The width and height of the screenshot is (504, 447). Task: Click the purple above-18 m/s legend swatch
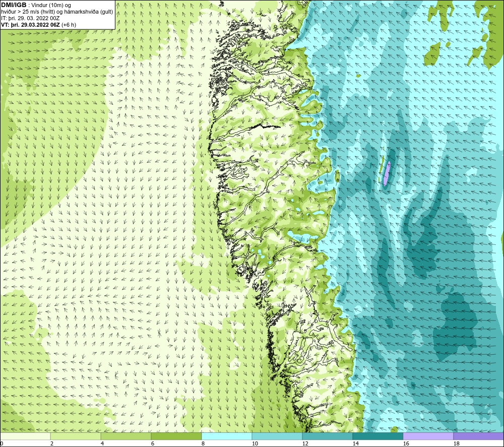pyautogui.click(x=478, y=436)
